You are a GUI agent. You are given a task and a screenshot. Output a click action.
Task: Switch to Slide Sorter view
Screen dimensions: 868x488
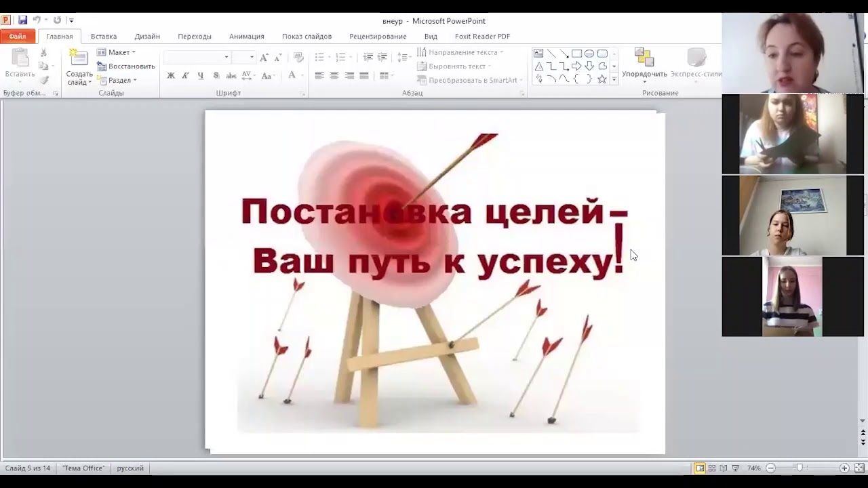point(712,468)
